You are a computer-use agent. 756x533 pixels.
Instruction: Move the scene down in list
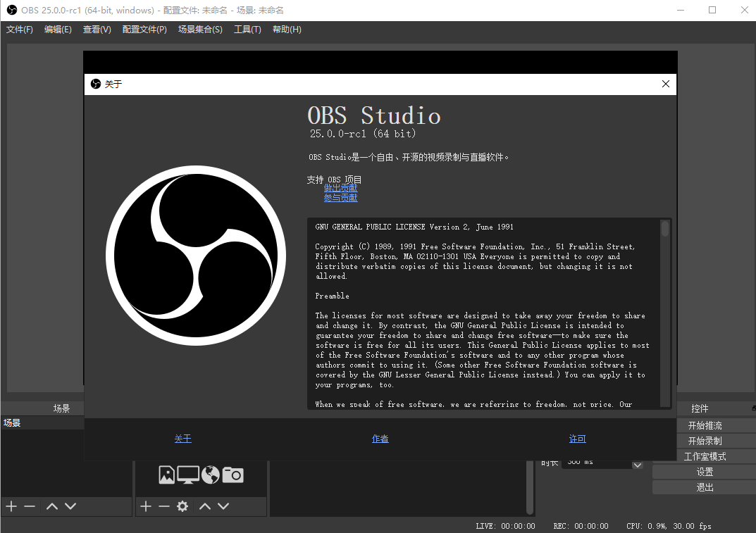70,506
